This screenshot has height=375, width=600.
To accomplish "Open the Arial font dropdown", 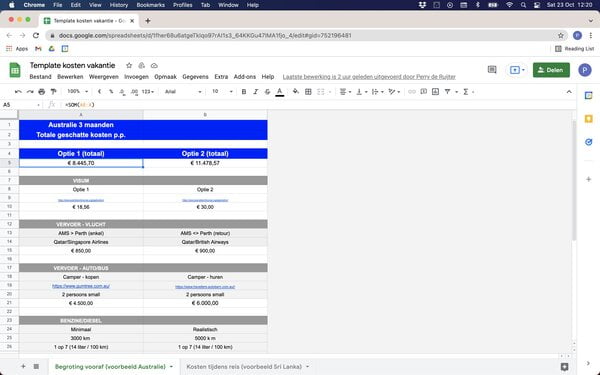I will pyautogui.click(x=183, y=92).
